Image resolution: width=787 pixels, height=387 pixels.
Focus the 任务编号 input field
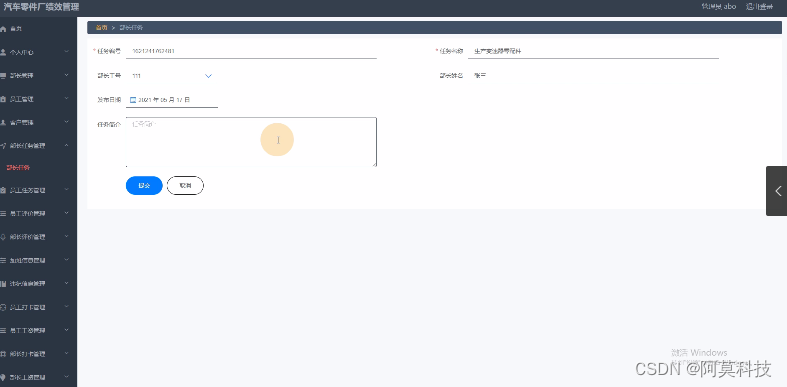[251, 51]
